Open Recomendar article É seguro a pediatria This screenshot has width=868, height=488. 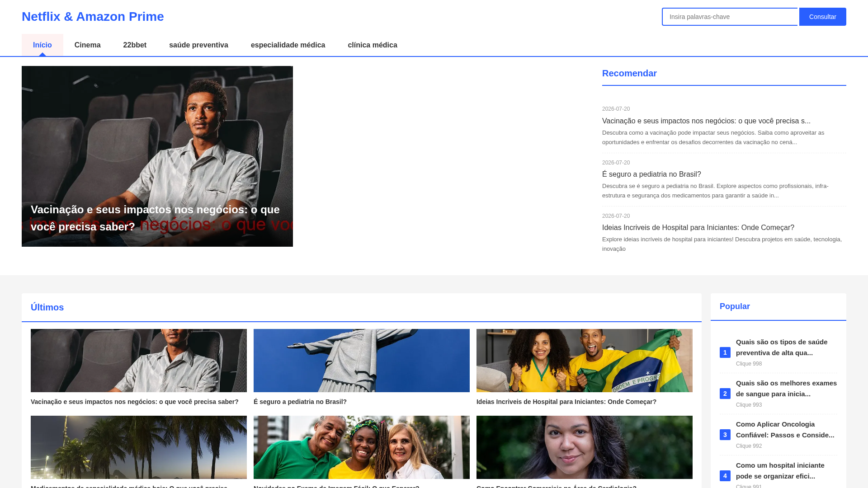tap(651, 174)
